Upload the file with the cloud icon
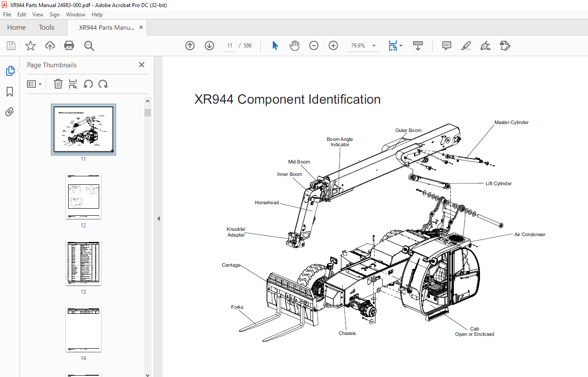Viewport: 588px width, 377px height. 50,46
